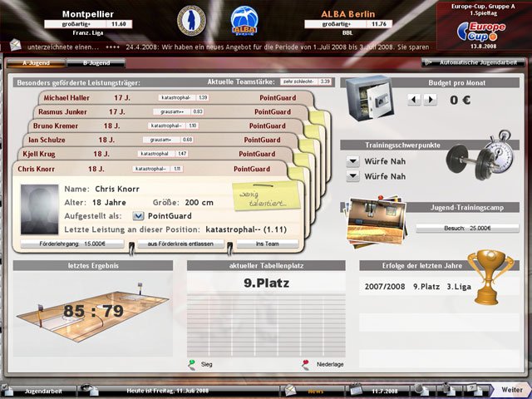The height and width of the screenshot is (399, 532).
Task: Click Montpellier's 'großartig+ 11.60' rating
Action: (x=88, y=24)
